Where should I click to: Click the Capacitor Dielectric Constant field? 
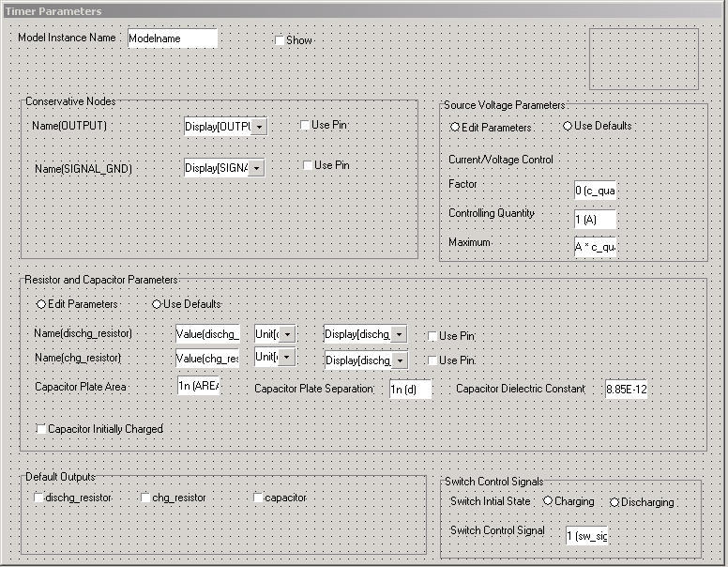tap(626, 389)
